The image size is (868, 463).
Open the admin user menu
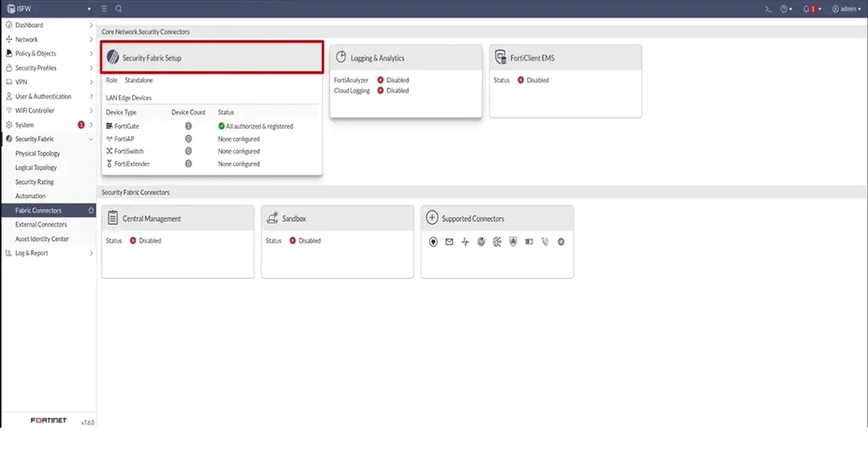pyautogui.click(x=847, y=8)
